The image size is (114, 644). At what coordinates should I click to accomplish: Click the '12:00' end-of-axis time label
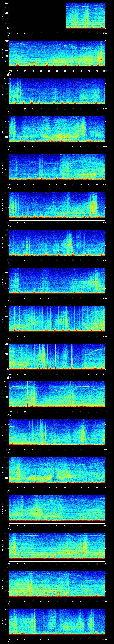[105, 109]
